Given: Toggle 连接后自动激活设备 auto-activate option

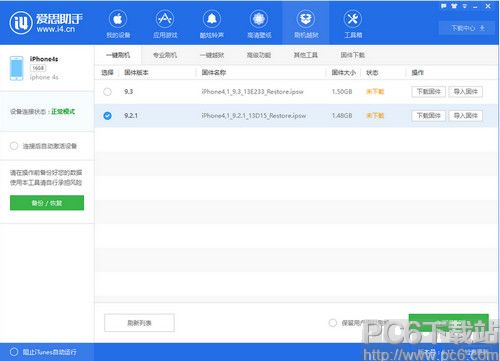Looking at the screenshot, I should (14, 146).
